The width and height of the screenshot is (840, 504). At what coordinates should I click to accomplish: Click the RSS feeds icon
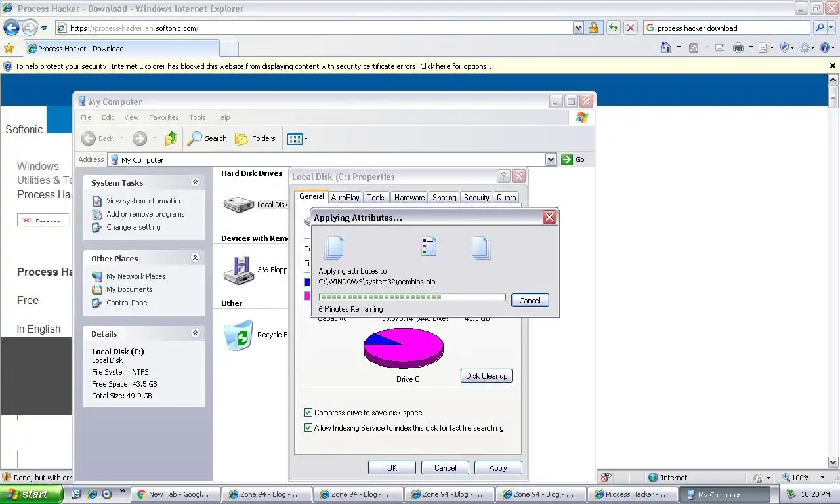pyautogui.click(x=694, y=47)
